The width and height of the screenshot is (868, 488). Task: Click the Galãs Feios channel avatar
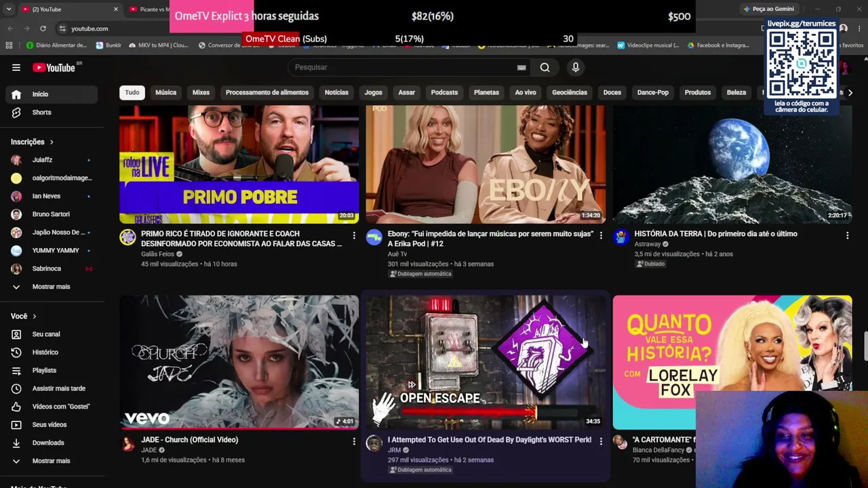coord(127,237)
